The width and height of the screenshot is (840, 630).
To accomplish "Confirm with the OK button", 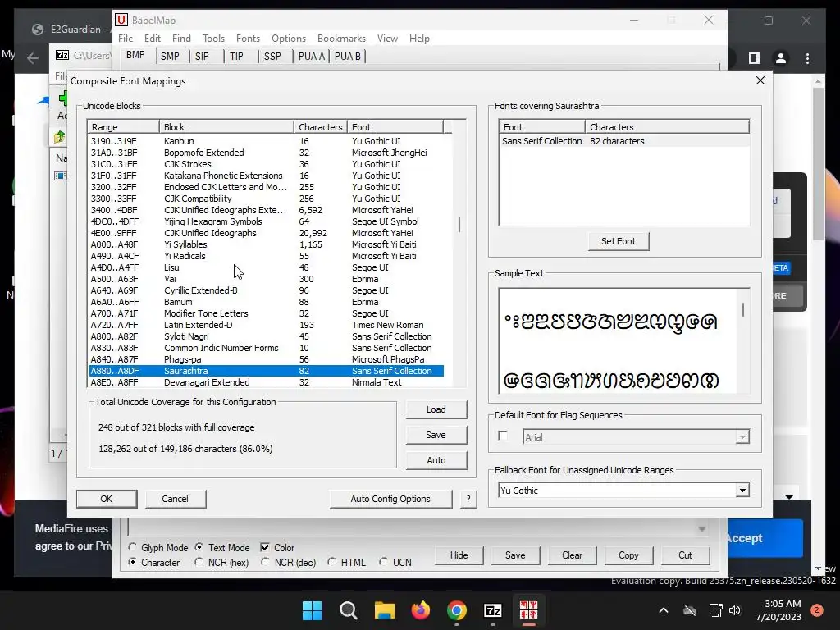I will [x=106, y=499].
